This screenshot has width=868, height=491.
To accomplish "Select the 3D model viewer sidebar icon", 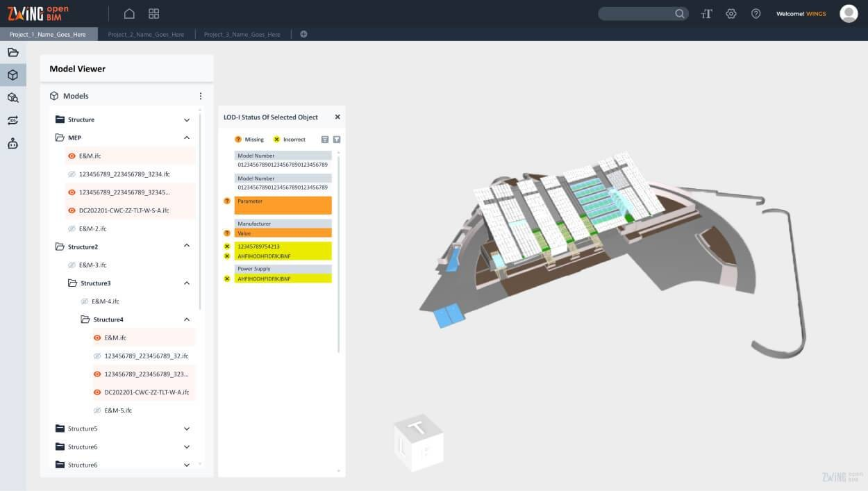I will (12, 75).
